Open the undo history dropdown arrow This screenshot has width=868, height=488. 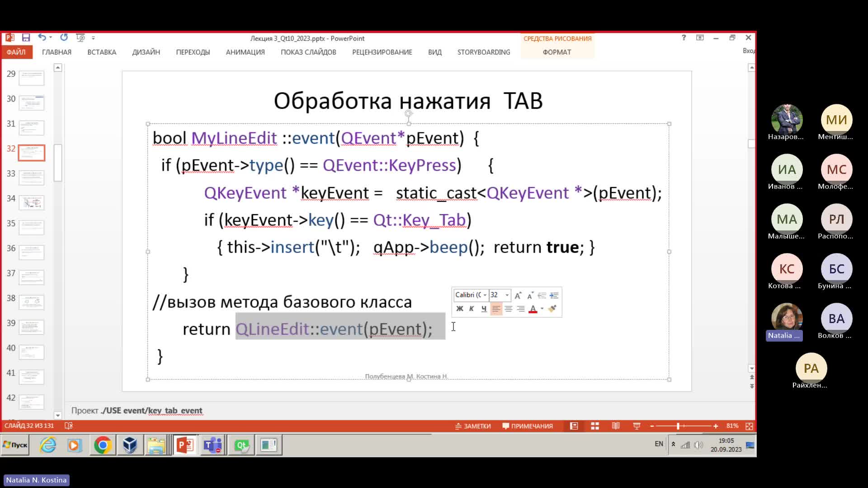coord(51,38)
